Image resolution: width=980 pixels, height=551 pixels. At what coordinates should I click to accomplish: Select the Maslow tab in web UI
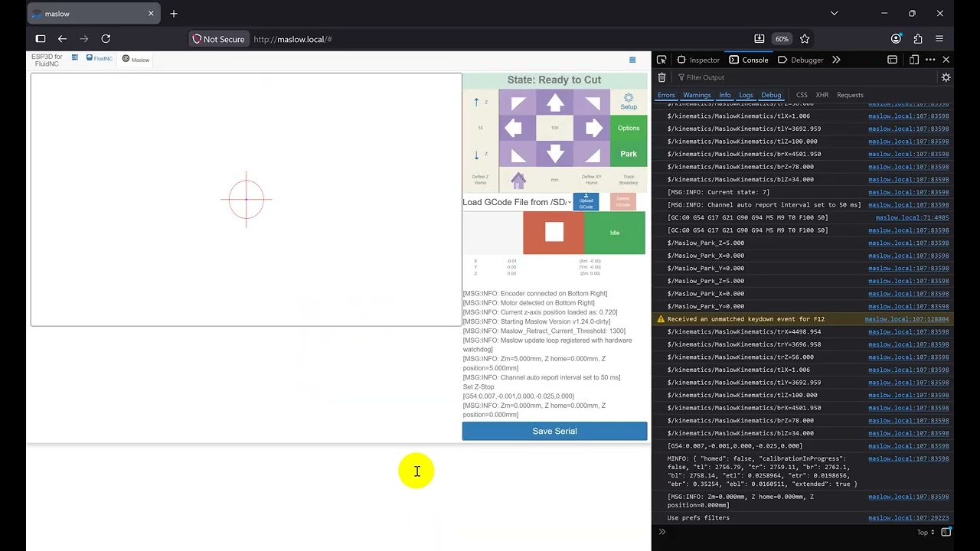pyautogui.click(x=136, y=59)
